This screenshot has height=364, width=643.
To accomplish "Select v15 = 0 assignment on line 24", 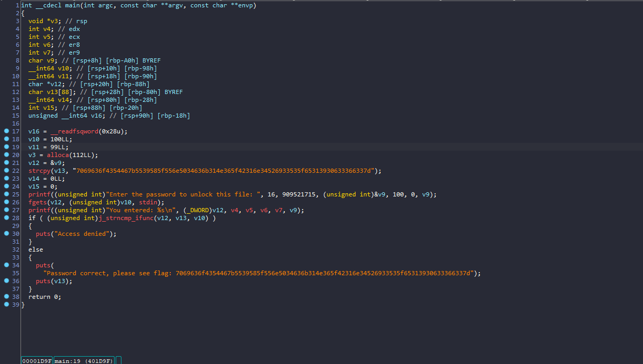I will [x=43, y=186].
